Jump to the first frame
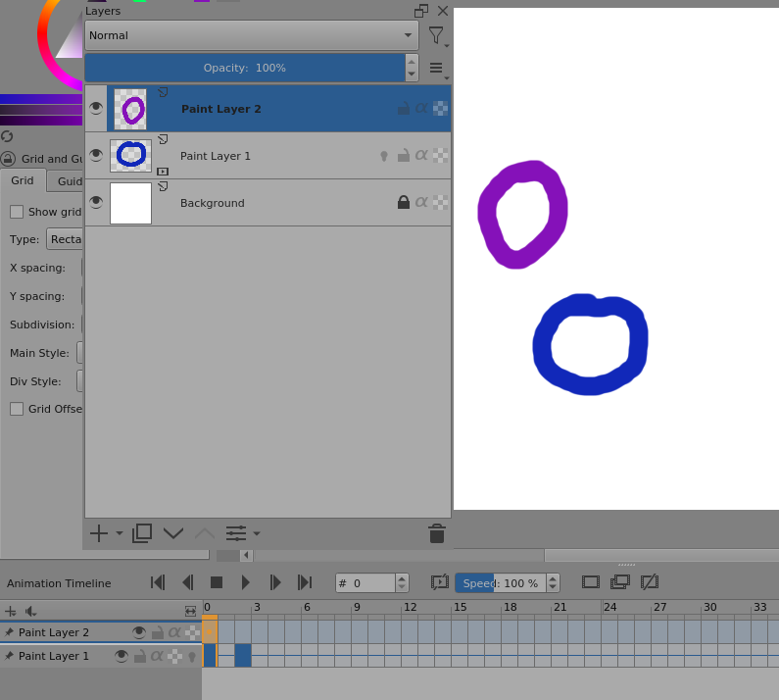Screen dimensions: 779x700 coord(158,582)
